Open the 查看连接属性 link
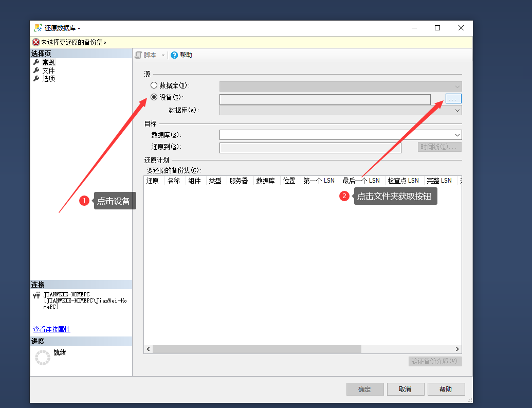Image resolution: width=532 pixels, height=408 pixels. (x=51, y=329)
